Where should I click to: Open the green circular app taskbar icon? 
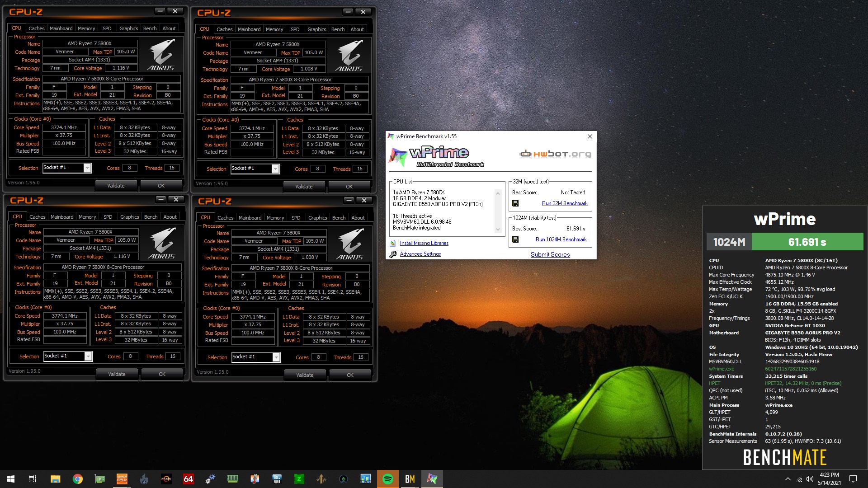[343, 479]
